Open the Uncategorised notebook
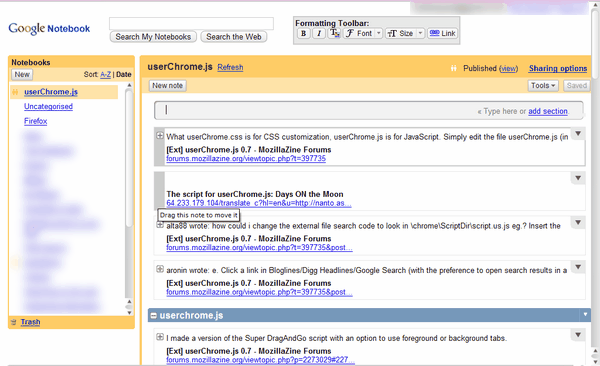Viewport: 600px width, 366px height. [48, 106]
